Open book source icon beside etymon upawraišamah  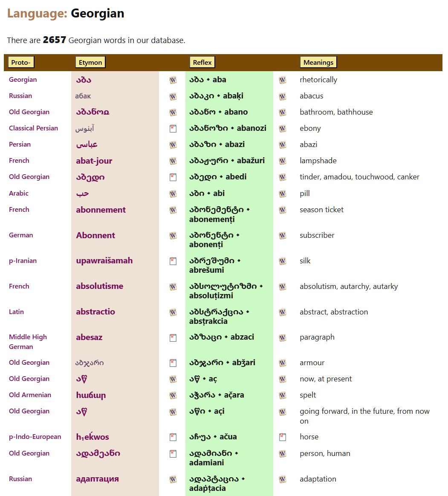[173, 261]
